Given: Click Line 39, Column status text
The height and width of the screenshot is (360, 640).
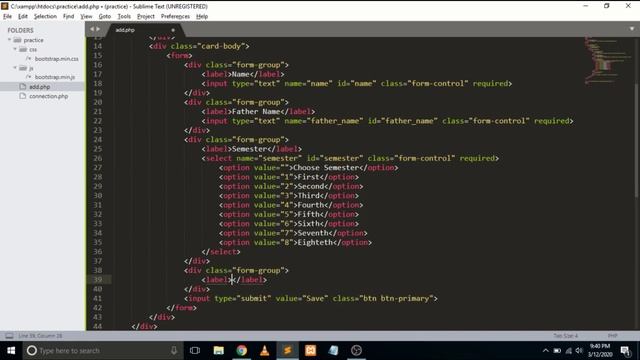Looking at the screenshot, I should point(40,336).
